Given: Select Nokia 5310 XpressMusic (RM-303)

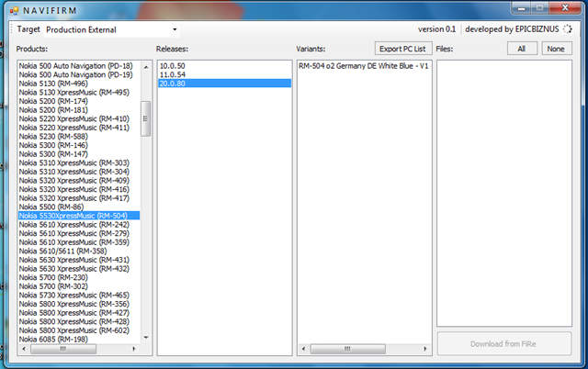Looking at the screenshot, I should point(79,162).
